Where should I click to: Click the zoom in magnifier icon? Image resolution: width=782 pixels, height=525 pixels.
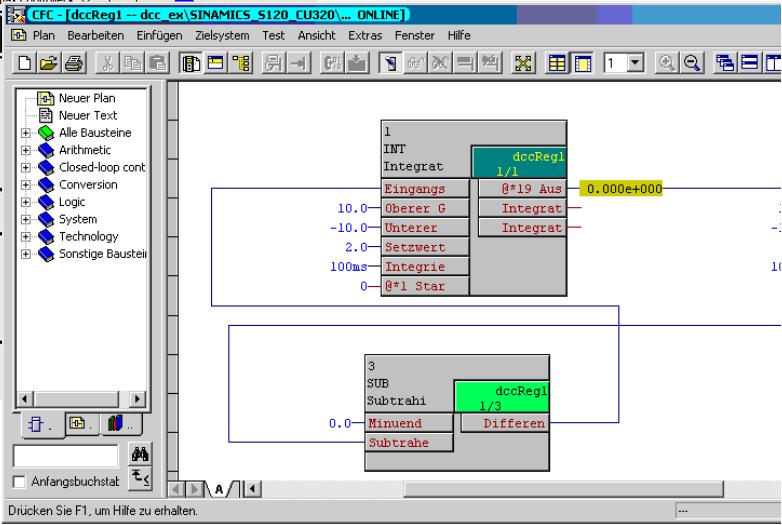pos(666,63)
